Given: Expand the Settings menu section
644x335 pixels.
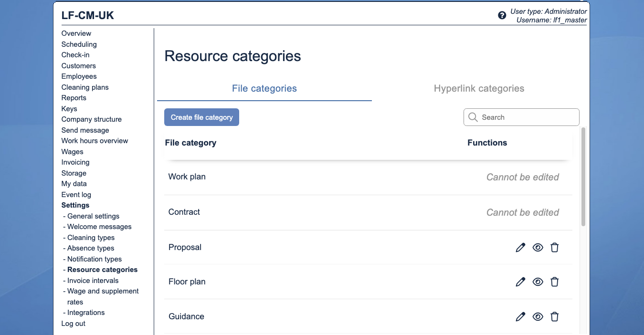Looking at the screenshot, I should 75,205.
